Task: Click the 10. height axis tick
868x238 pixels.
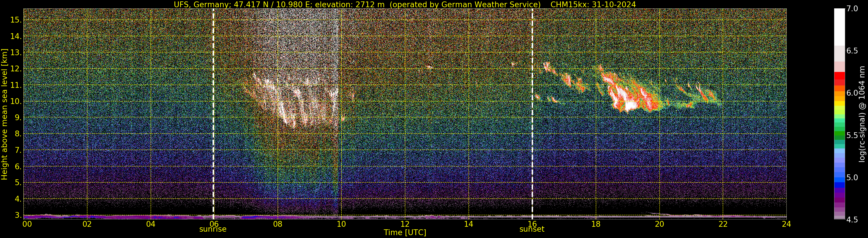Action: (16, 101)
